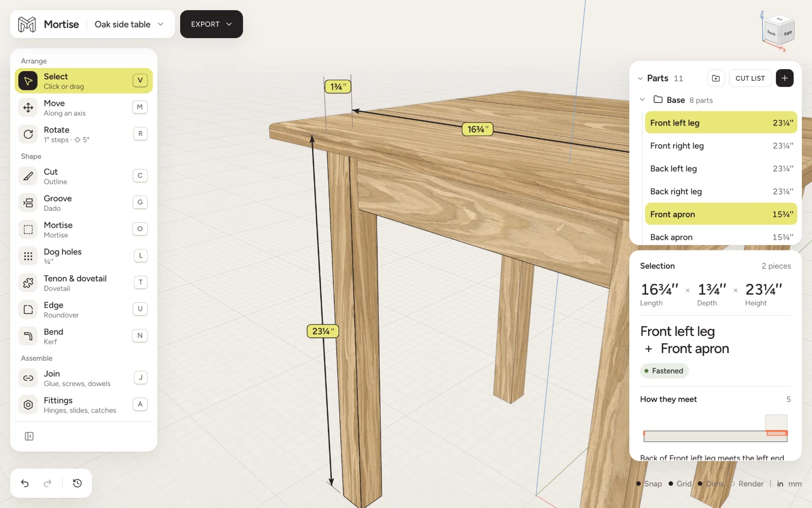Select the Back left leg part
812x508 pixels.
[x=721, y=169]
